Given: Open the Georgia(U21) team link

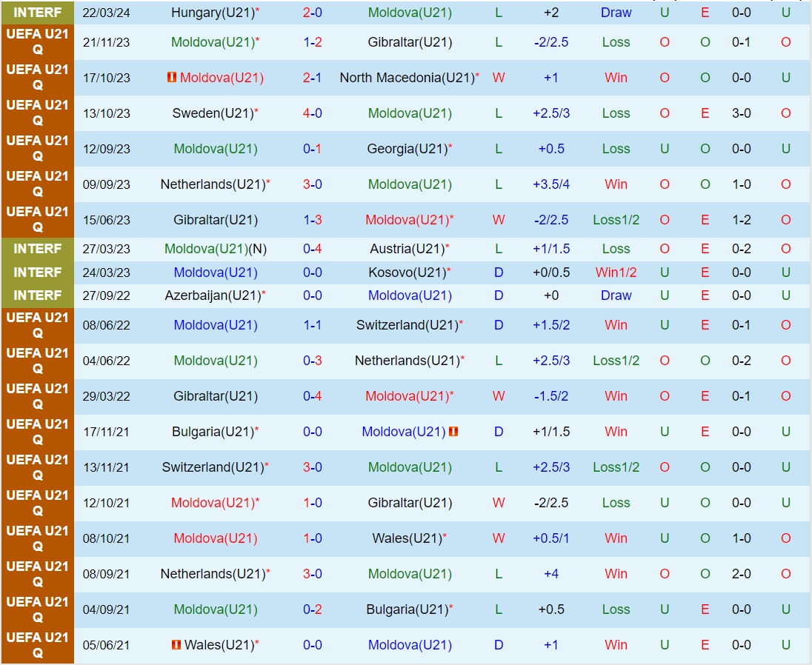Looking at the screenshot, I should [x=407, y=149].
